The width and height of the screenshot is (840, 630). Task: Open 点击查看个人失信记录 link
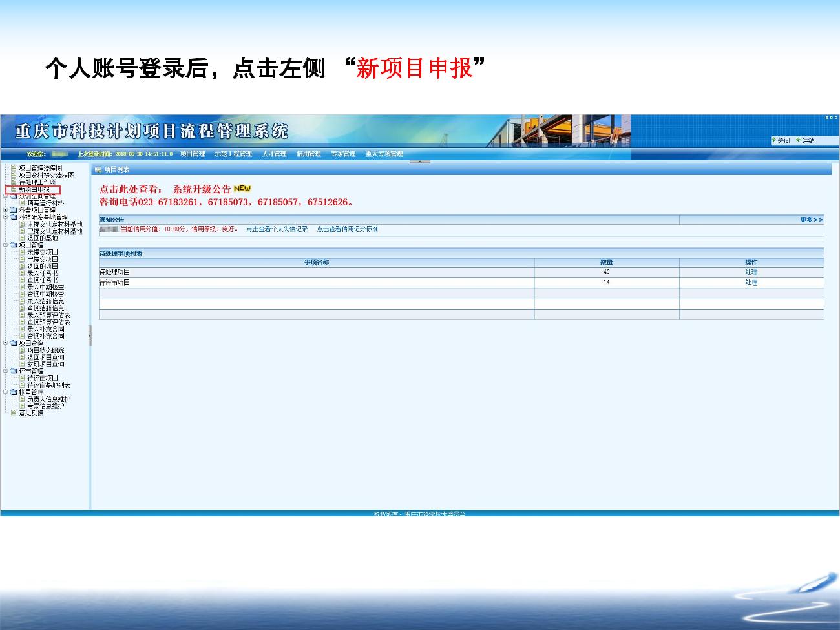[277, 229]
